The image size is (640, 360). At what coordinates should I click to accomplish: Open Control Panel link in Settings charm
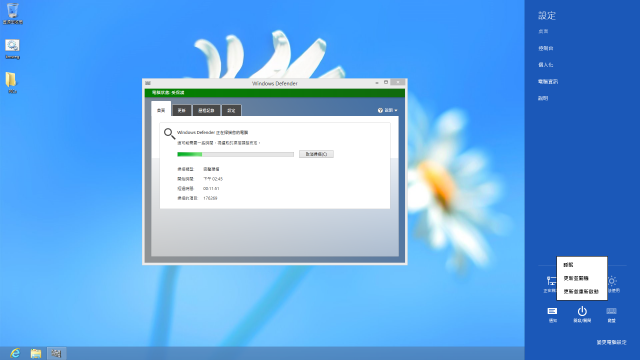[546, 48]
